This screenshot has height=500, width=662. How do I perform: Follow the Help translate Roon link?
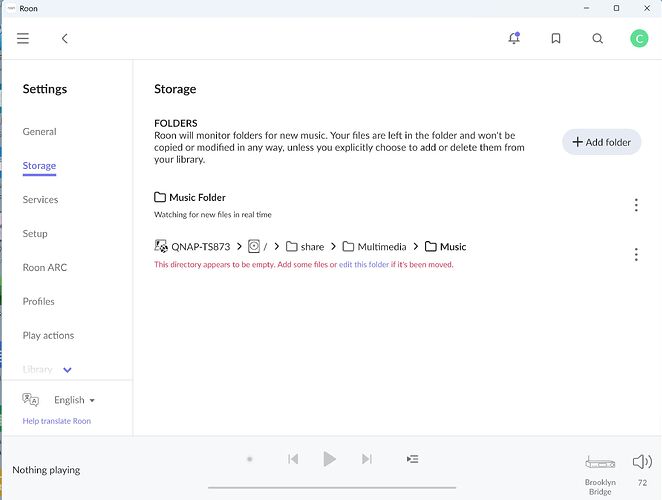(57, 421)
